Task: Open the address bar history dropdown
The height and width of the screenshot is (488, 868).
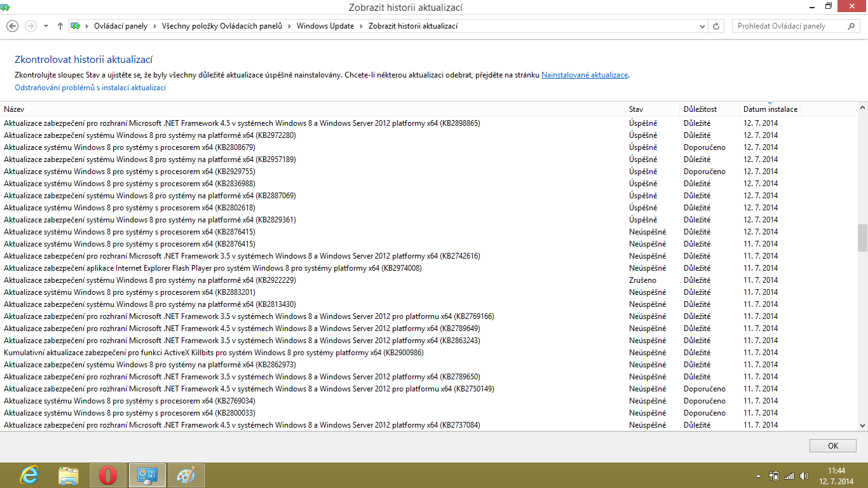Action: 702,27
